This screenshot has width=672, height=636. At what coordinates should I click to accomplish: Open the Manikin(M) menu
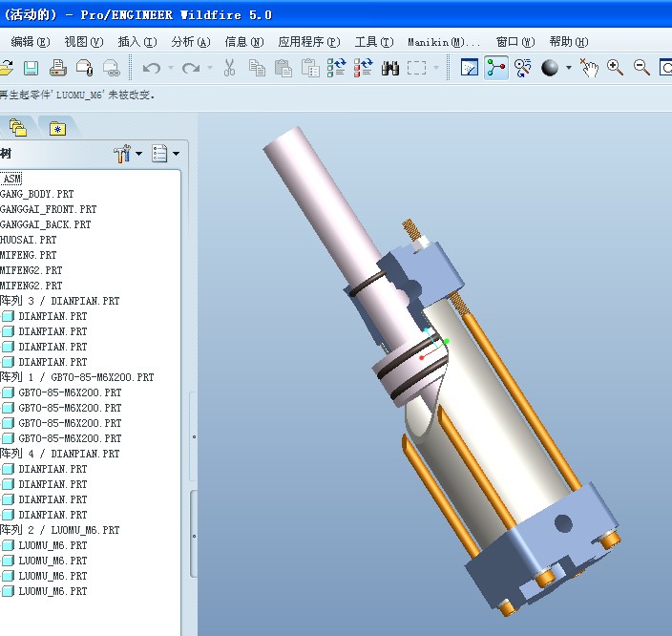444,42
